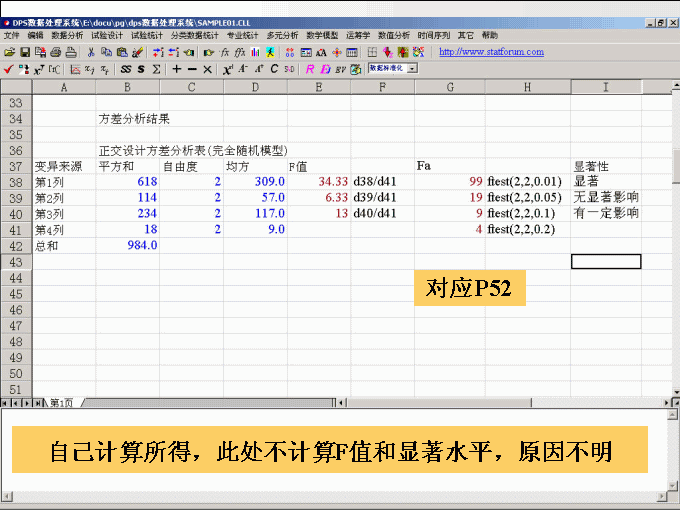Switch to the 第1页 sheet tab
Screen dimensions: 680x510
pos(61,402)
